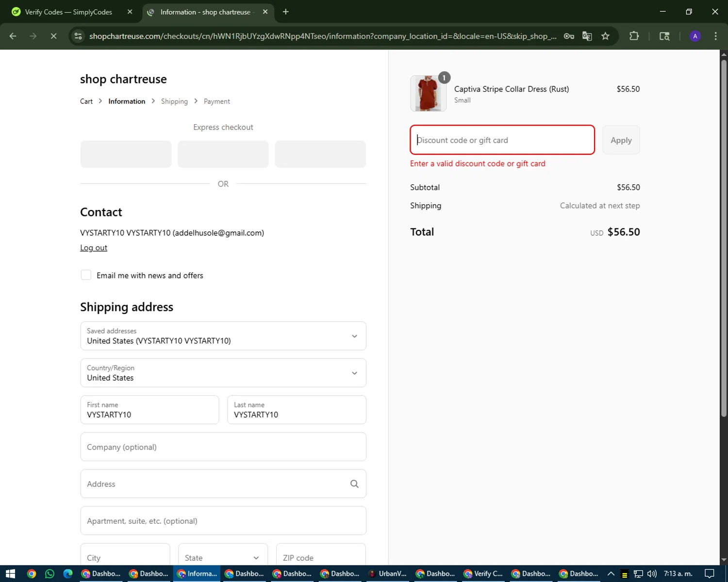
Task: Switch to the Verify Codes SimplyCodes tab
Action: pos(71,12)
